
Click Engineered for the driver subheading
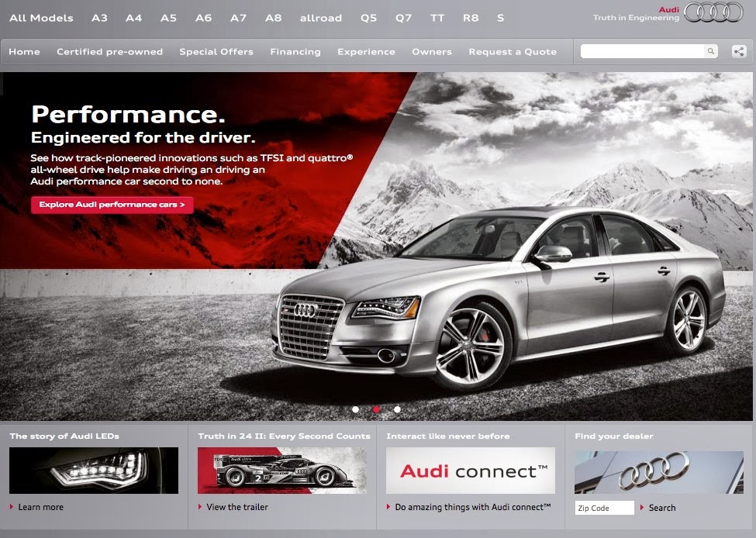pyautogui.click(x=143, y=137)
